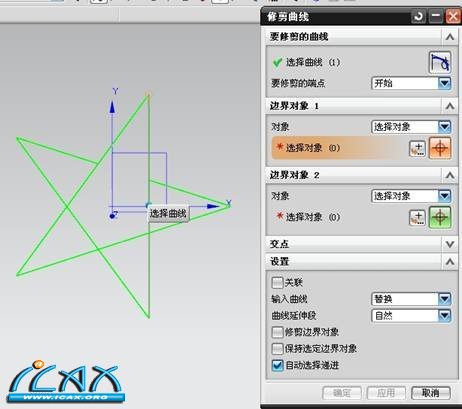Viewport: 462px width, 409px height.
Task: Open the point constructor icon for 边界对象 2
Action: [x=417, y=218]
